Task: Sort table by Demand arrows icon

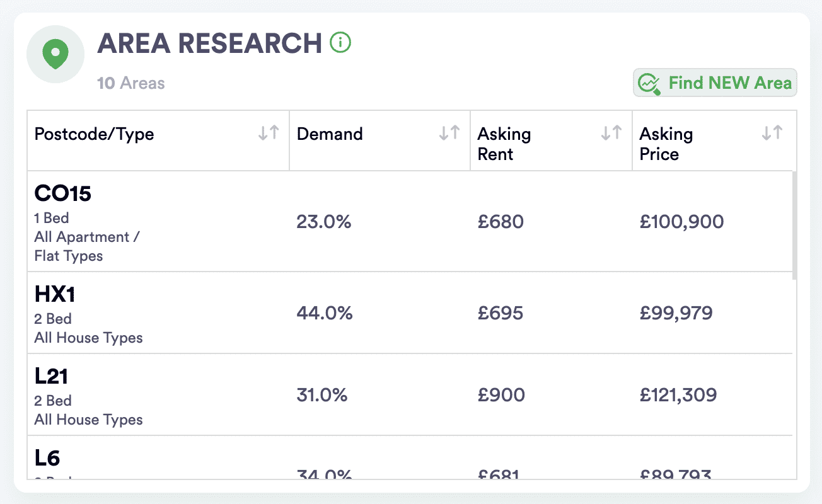Action: [449, 133]
